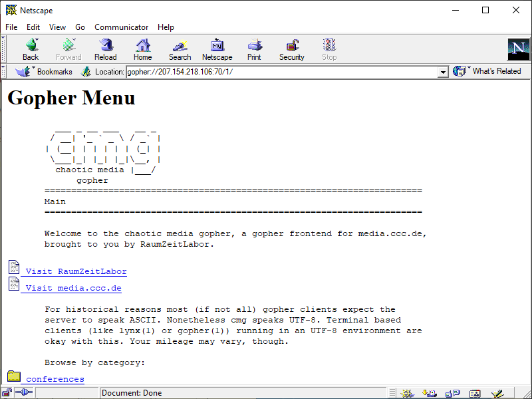532x399 pixels.
Task: Click the 'Main' section title text
Action: click(55, 201)
